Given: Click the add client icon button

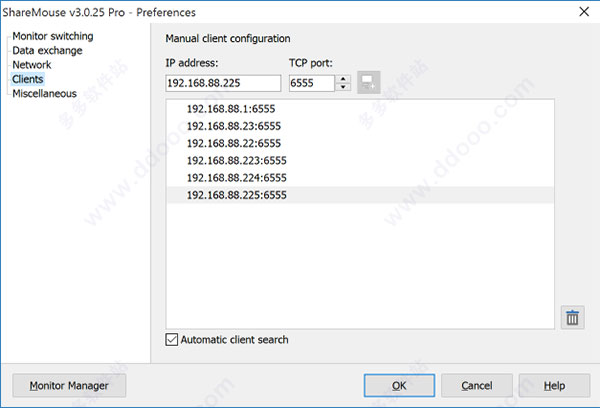Looking at the screenshot, I should 368,82.
